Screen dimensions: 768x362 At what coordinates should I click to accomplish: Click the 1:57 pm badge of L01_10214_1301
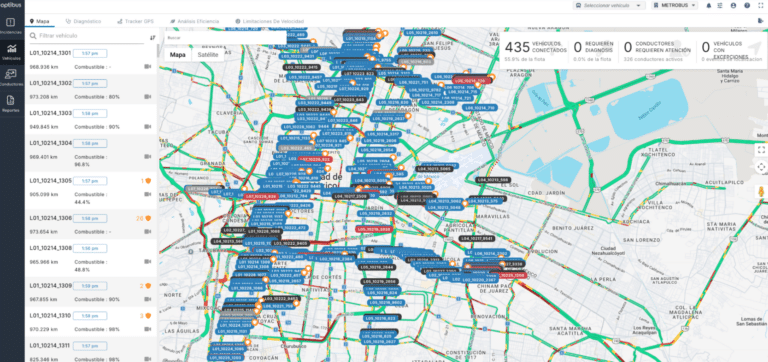[x=90, y=53]
